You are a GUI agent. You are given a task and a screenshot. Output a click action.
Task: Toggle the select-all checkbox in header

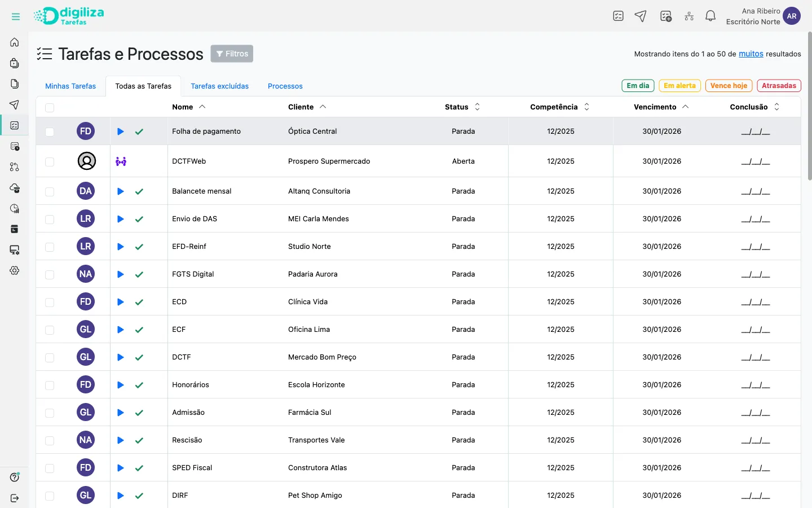click(x=50, y=108)
